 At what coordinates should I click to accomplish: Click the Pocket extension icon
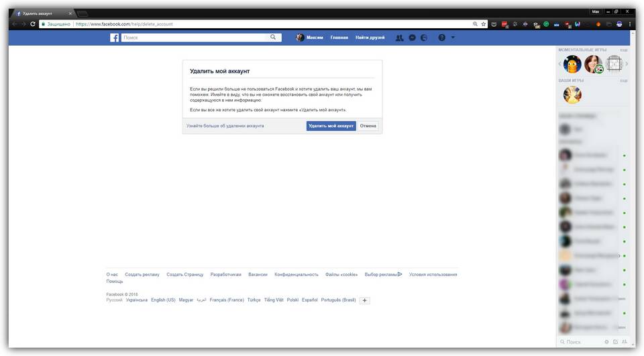click(494, 24)
